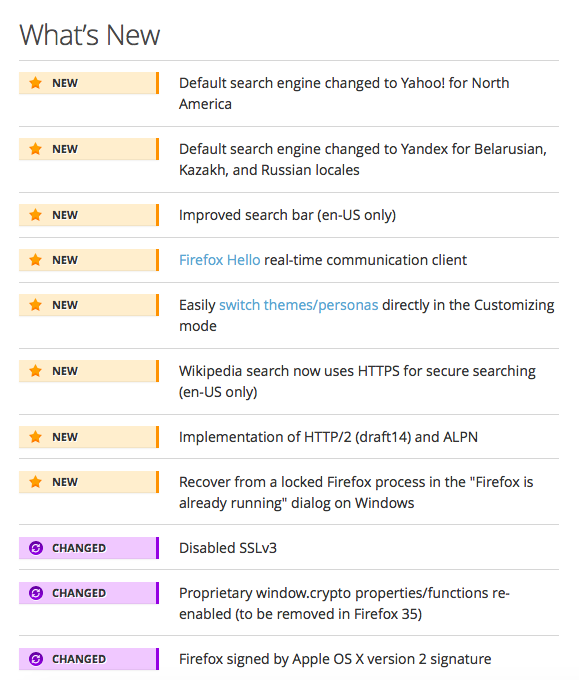
Task: Click the star icon beside locked Firefox process entry
Action: (x=36, y=482)
